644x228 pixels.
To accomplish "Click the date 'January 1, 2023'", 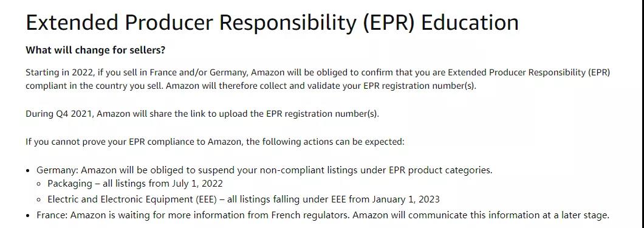I will (x=406, y=199).
